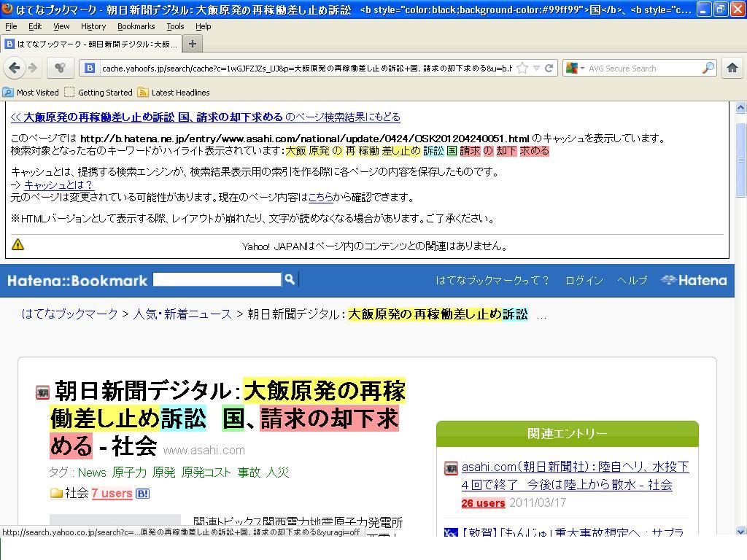Click the vertical scrollbar down arrow

coord(741,531)
